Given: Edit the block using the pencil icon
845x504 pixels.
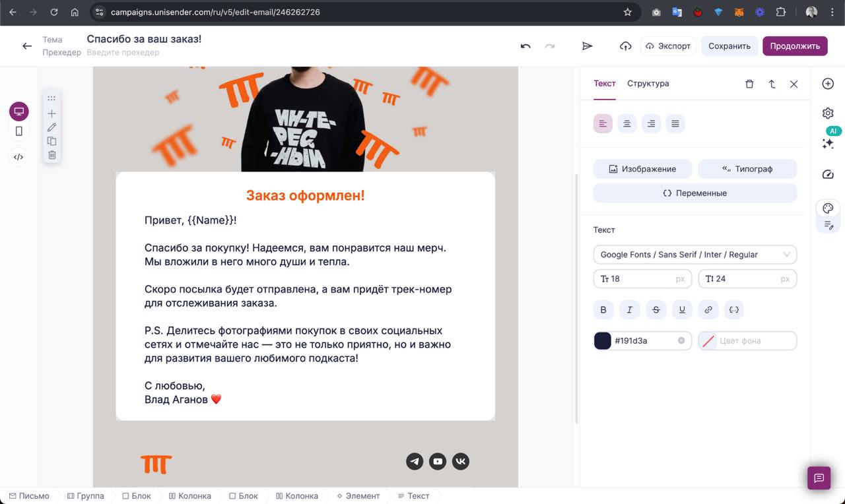Looking at the screenshot, I should pyautogui.click(x=51, y=127).
